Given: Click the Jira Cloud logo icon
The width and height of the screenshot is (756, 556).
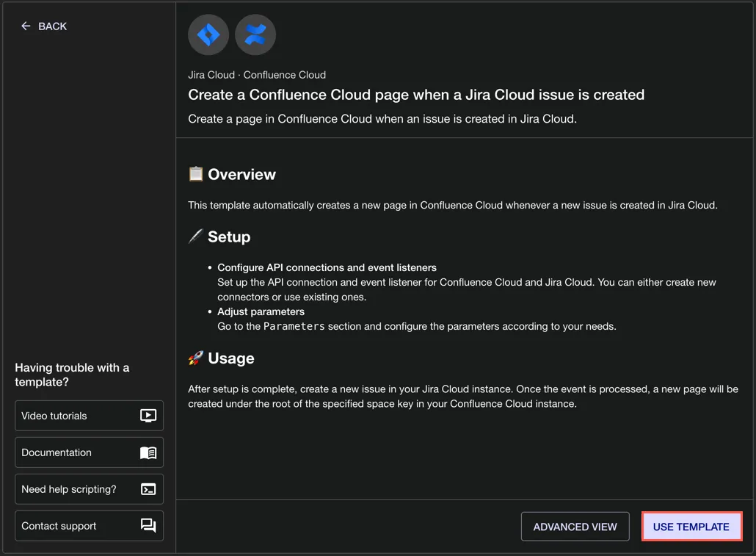Looking at the screenshot, I should point(208,35).
